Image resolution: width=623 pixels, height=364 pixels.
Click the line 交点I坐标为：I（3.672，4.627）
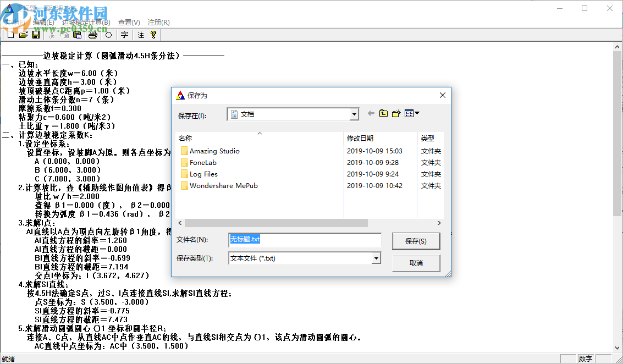click(92, 275)
